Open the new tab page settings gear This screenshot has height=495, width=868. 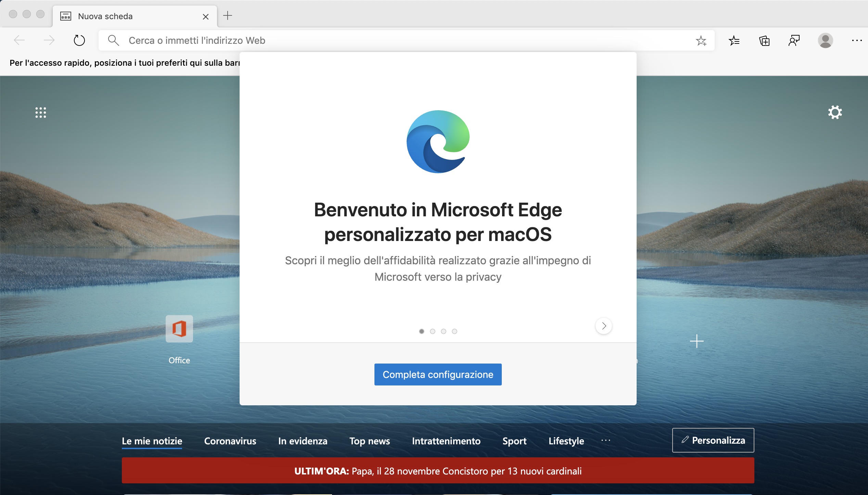pos(834,112)
